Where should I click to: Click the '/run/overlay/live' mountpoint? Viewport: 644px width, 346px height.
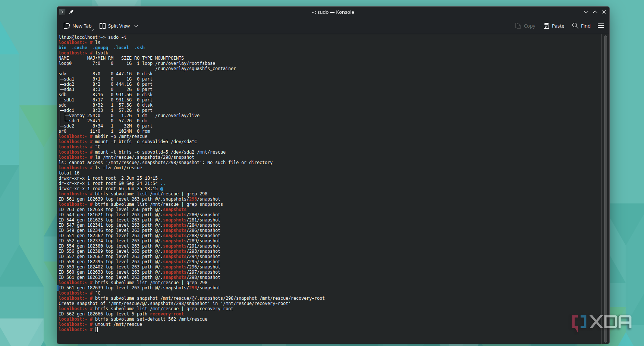coord(178,116)
